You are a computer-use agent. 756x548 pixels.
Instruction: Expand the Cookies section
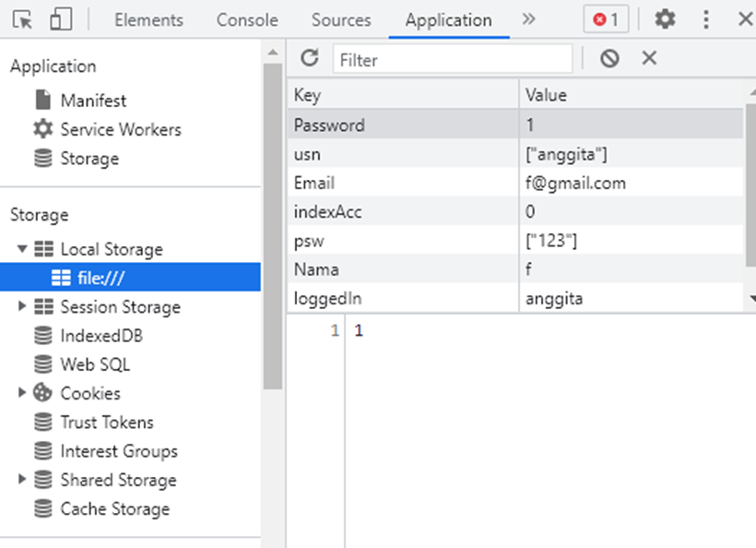(24, 393)
